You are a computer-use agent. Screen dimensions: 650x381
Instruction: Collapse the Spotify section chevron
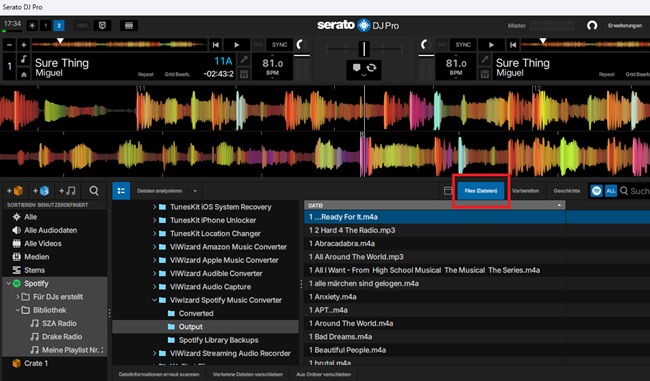(8, 283)
